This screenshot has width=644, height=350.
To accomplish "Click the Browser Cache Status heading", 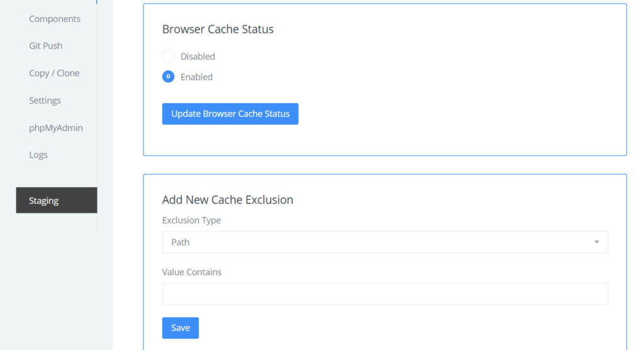I will 218,29.
